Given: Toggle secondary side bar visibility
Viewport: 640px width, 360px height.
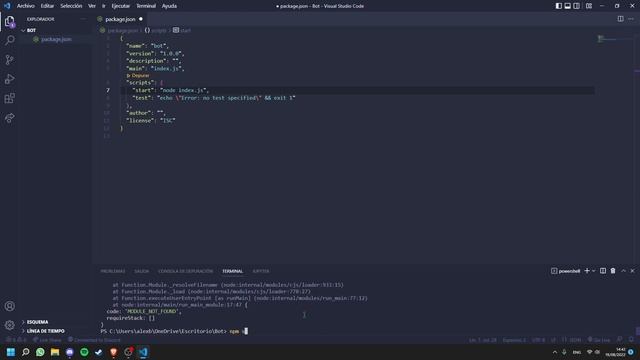Looking at the screenshot, I should [577, 6].
